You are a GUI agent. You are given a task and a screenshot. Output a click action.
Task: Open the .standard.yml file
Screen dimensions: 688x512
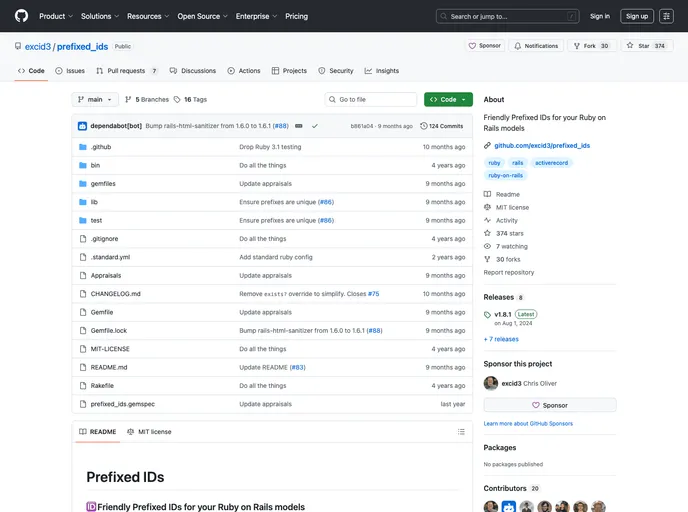pyautogui.click(x=110, y=257)
